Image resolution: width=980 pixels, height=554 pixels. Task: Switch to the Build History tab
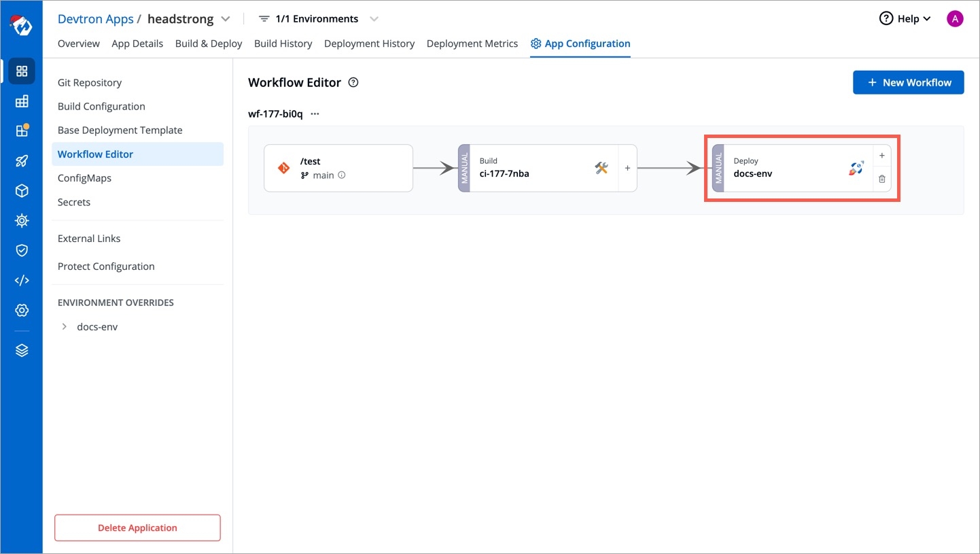(x=283, y=44)
